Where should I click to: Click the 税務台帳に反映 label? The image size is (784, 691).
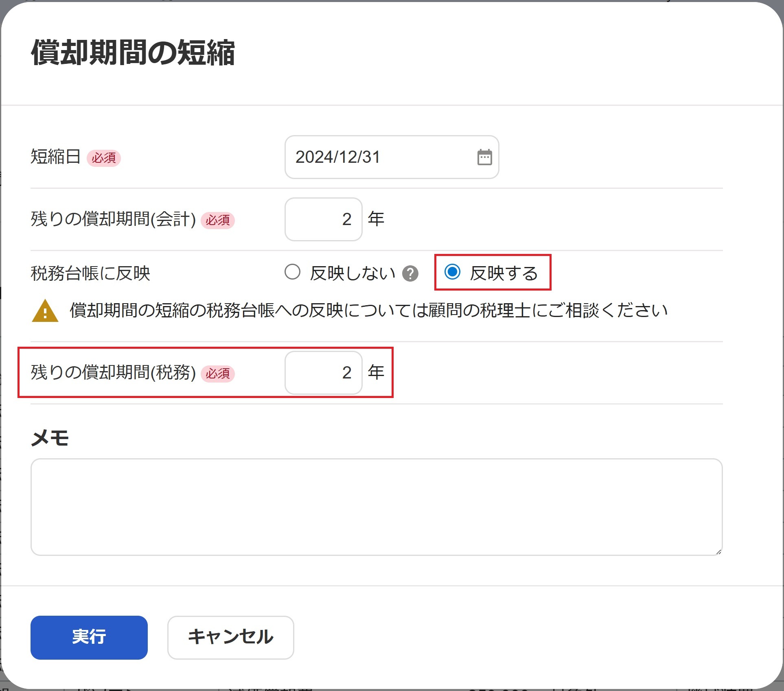coord(90,273)
